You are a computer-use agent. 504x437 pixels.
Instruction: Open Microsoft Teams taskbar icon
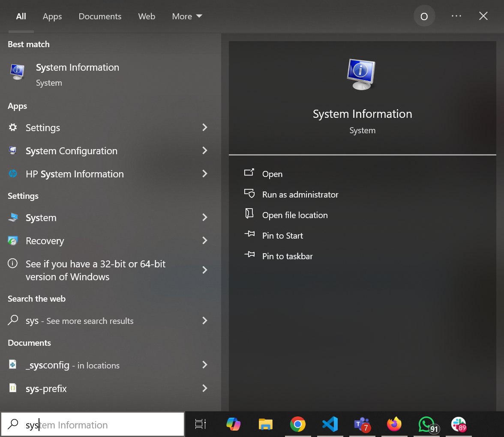pyautogui.click(x=362, y=424)
